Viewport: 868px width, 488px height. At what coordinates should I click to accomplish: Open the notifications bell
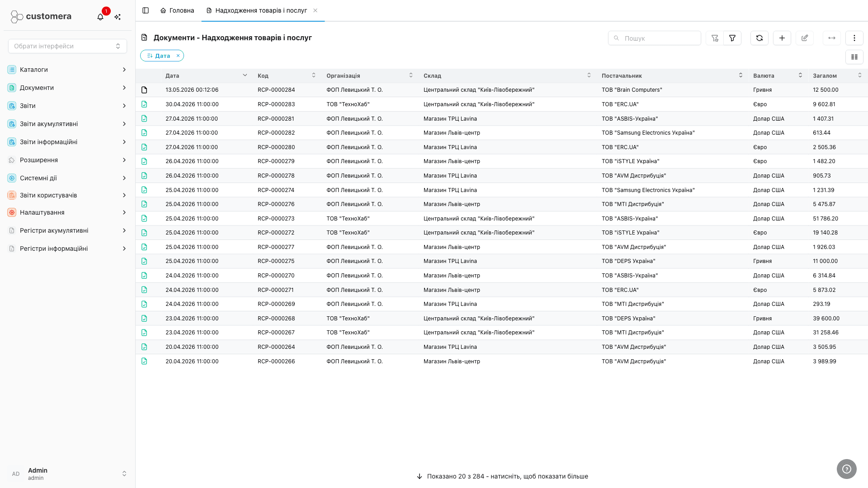click(x=100, y=17)
